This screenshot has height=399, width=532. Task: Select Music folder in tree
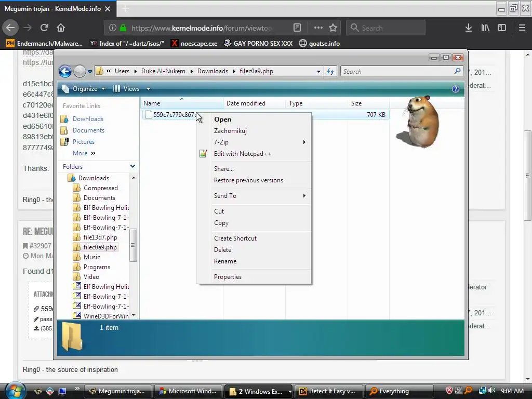point(91,257)
